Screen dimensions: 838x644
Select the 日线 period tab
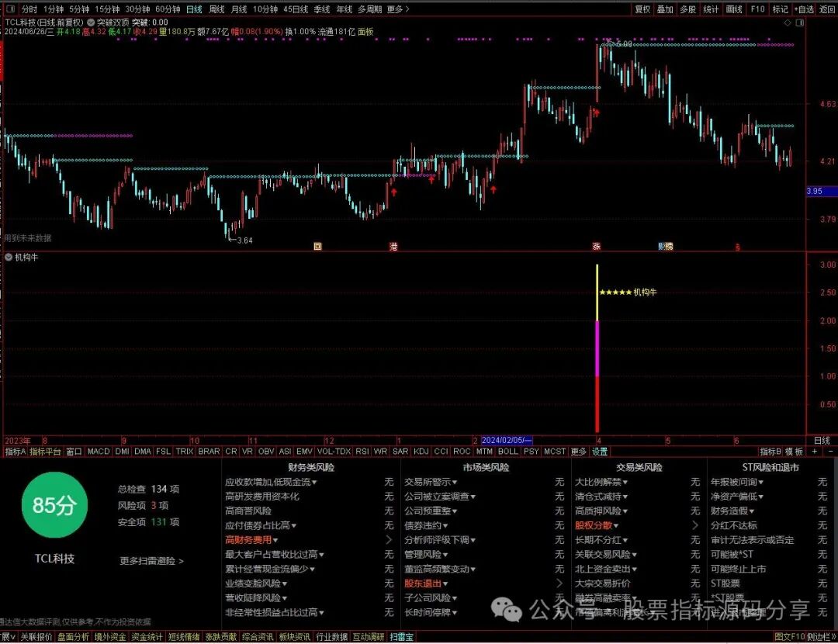coord(195,9)
